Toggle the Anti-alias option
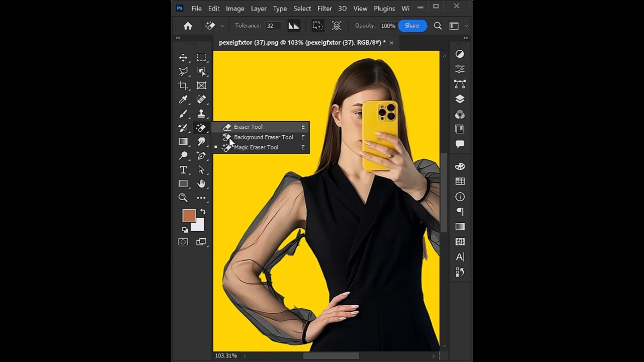Image resolution: width=644 pixels, height=362 pixels. pyautogui.click(x=293, y=26)
